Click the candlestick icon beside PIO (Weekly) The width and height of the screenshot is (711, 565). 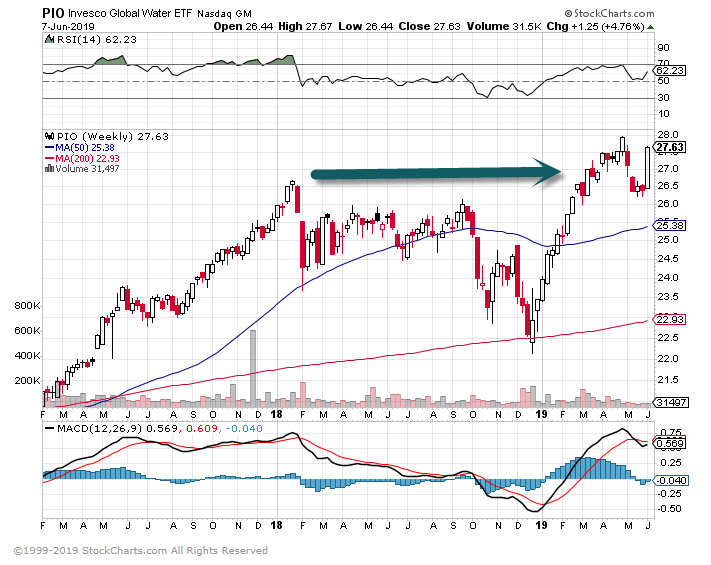pyautogui.click(x=49, y=136)
